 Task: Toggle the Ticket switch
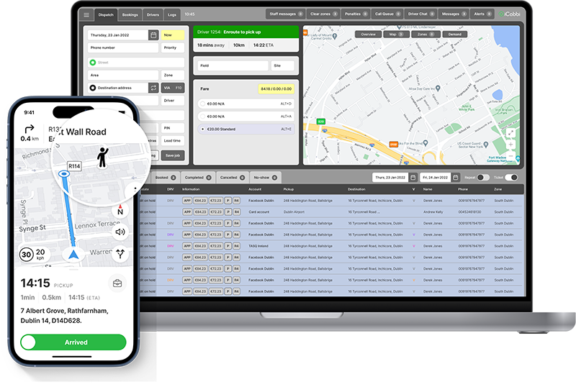pyautogui.click(x=511, y=177)
